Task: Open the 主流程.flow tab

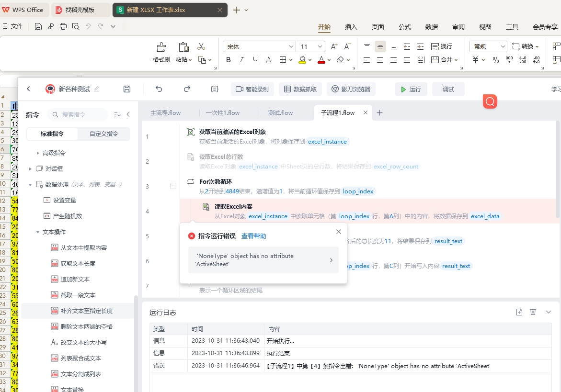Action: click(x=165, y=112)
